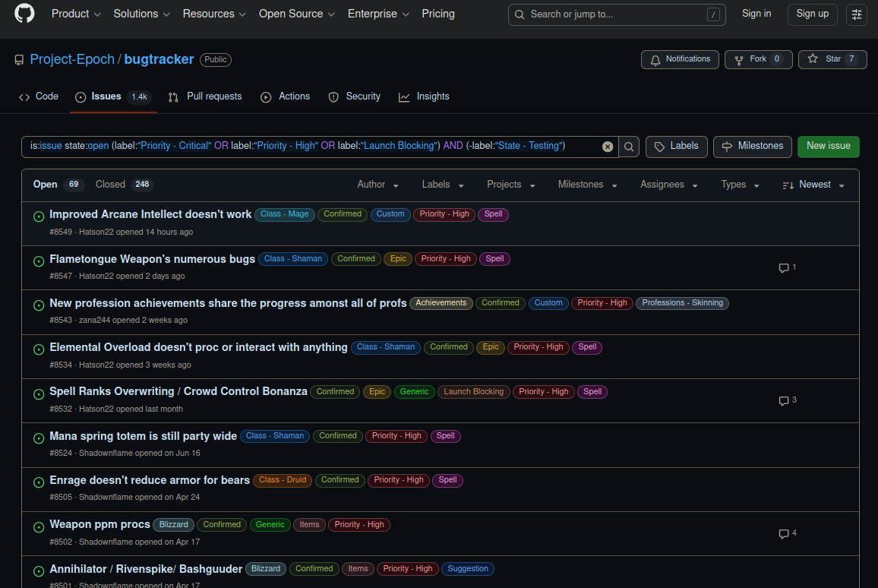Switch to the Pull requests tab
Viewport: 878px width, 588px height.
click(x=205, y=97)
